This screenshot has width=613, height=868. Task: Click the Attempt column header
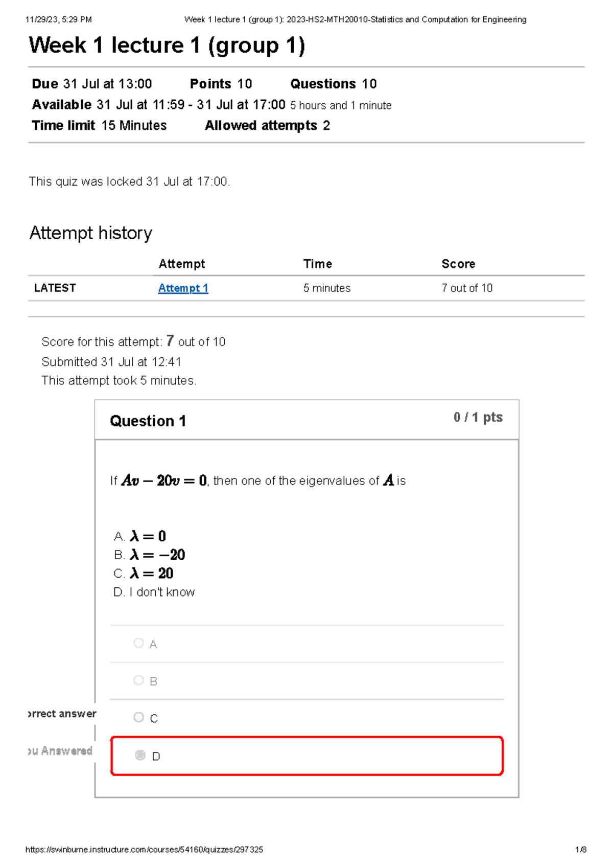coord(181,264)
